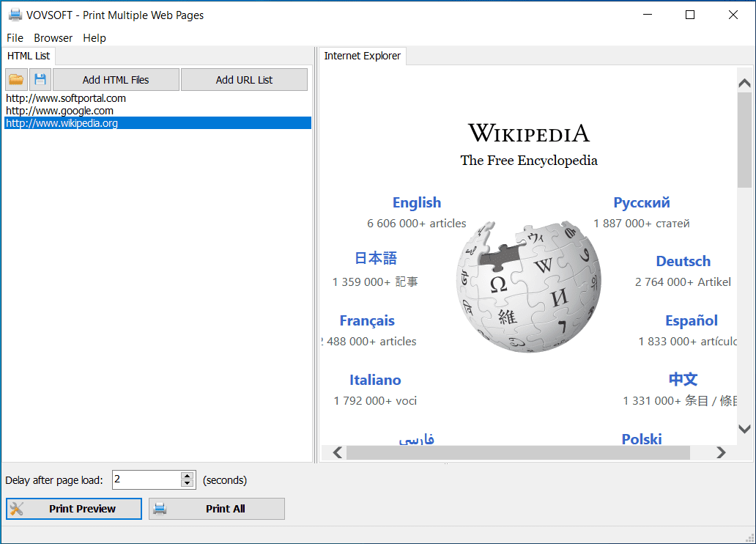Click the Print Preview button

coord(74,509)
